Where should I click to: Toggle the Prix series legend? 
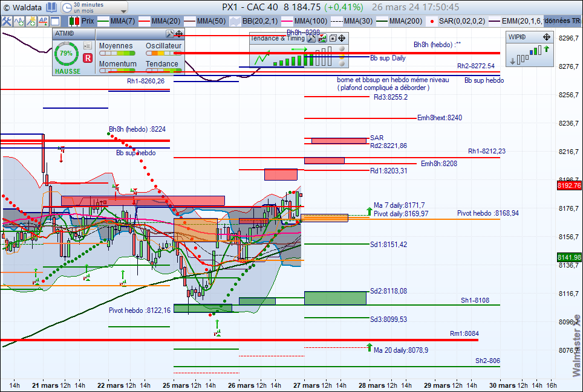(x=82, y=21)
